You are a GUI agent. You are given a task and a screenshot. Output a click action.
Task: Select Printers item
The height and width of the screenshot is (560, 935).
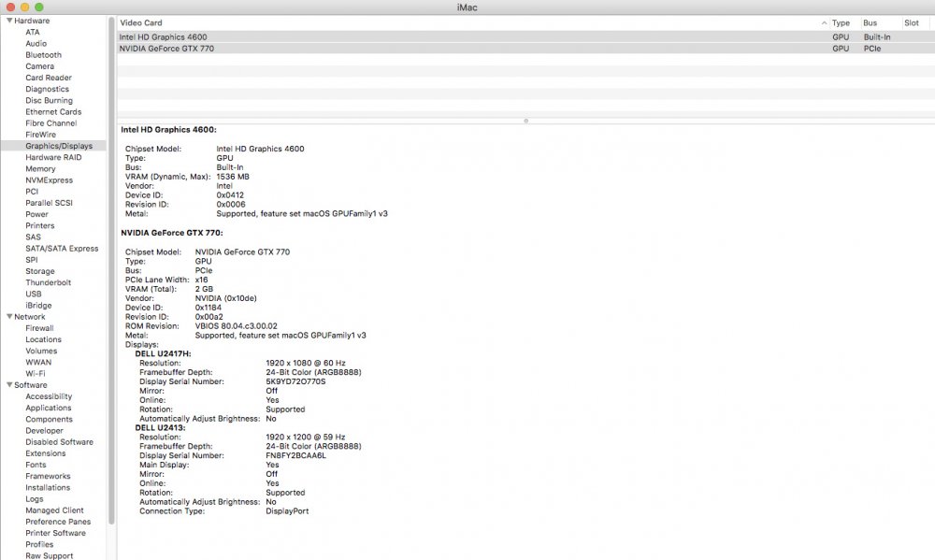[40, 225]
